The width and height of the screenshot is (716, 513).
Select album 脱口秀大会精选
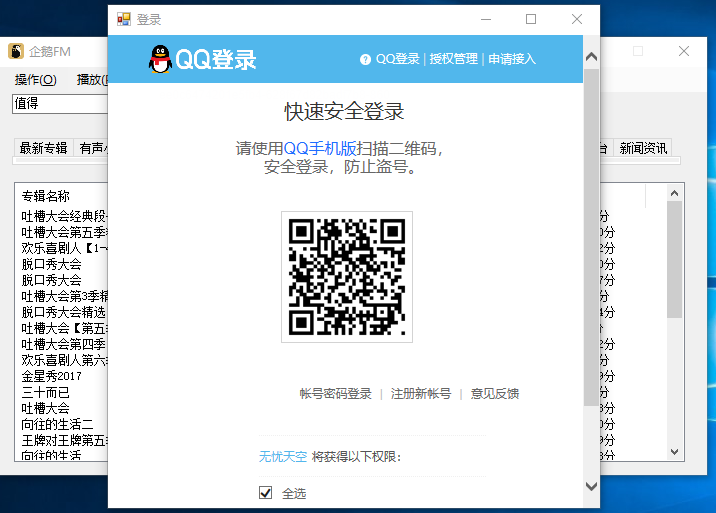tap(63, 312)
